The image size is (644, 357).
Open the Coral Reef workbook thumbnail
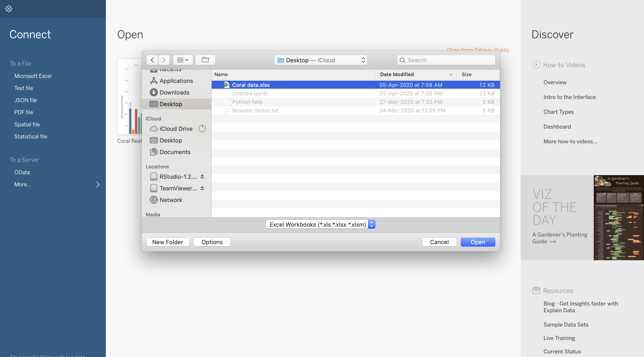130,97
